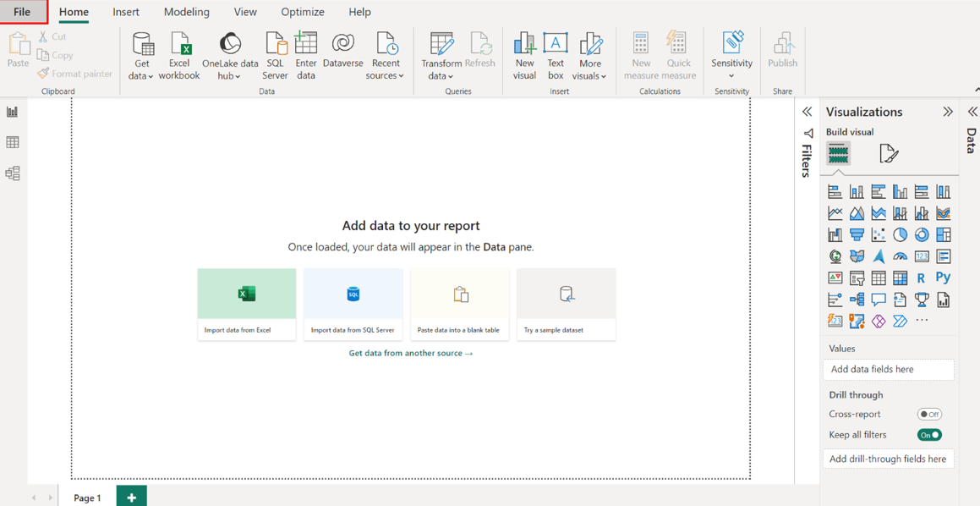Disable the Keep all filters toggle
The height and width of the screenshot is (506, 980).
929,435
